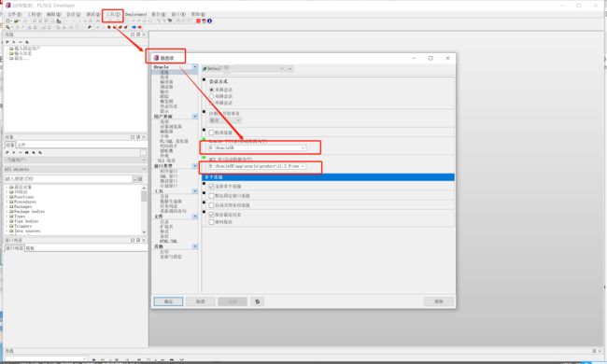Toggle the auto-close unused connections checkbox
607x364 pixels.
212,205
